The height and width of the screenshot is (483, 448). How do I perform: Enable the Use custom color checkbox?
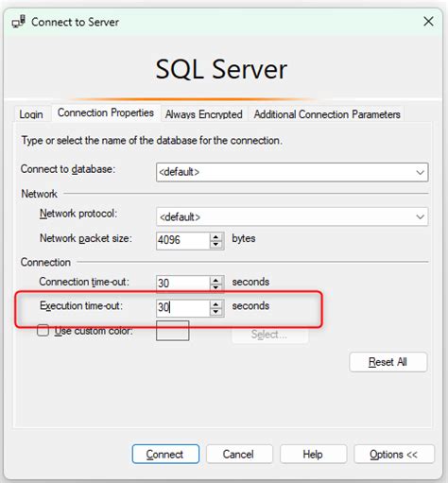point(43,331)
